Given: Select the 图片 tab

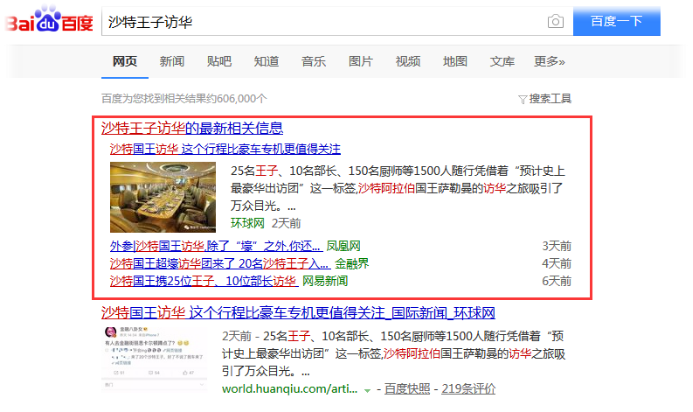Looking at the screenshot, I should click(360, 62).
